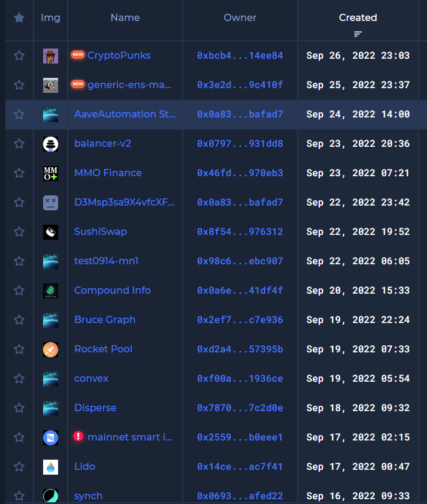Open the balancer-v2 subgraph link
This screenshot has height=504, width=427.
tap(102, 143)
